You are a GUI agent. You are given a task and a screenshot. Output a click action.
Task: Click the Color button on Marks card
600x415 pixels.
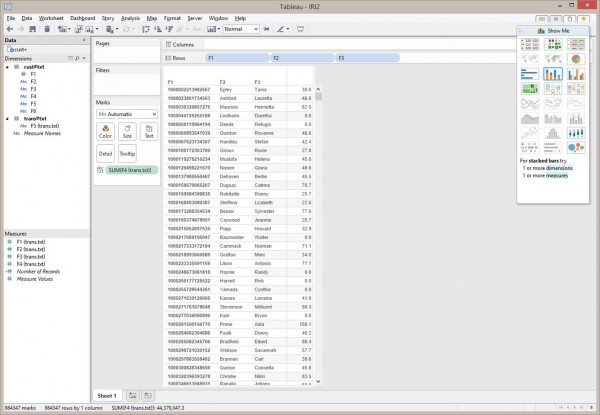(x=105, y=132)
